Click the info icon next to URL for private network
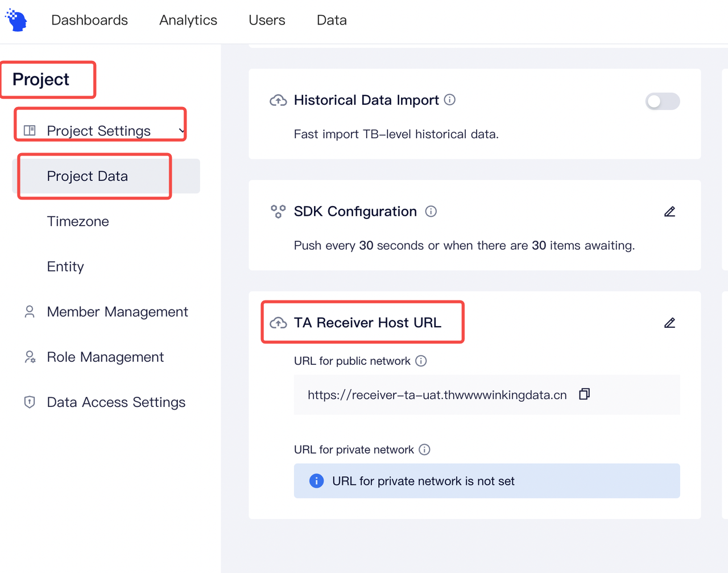The image size is (728, 573). [x=424, y=450]
